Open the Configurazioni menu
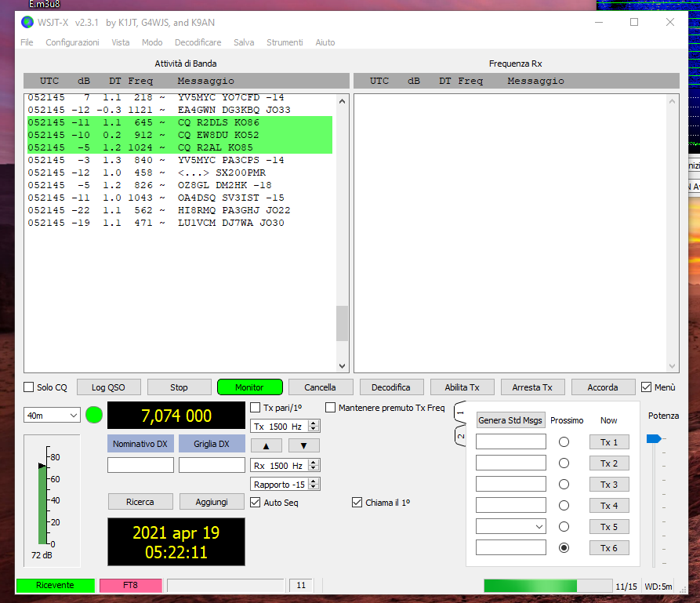Viewport: 700px width, 603px height. click(72, 42)
